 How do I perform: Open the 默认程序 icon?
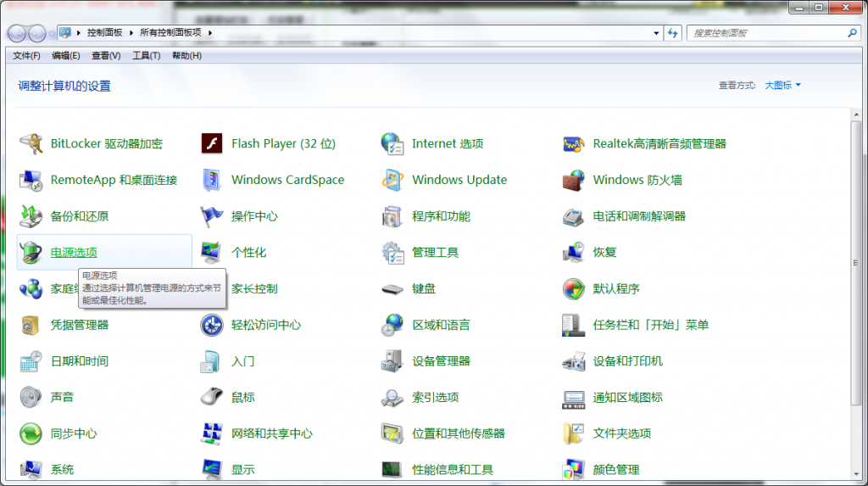click(x=573, y=288)
